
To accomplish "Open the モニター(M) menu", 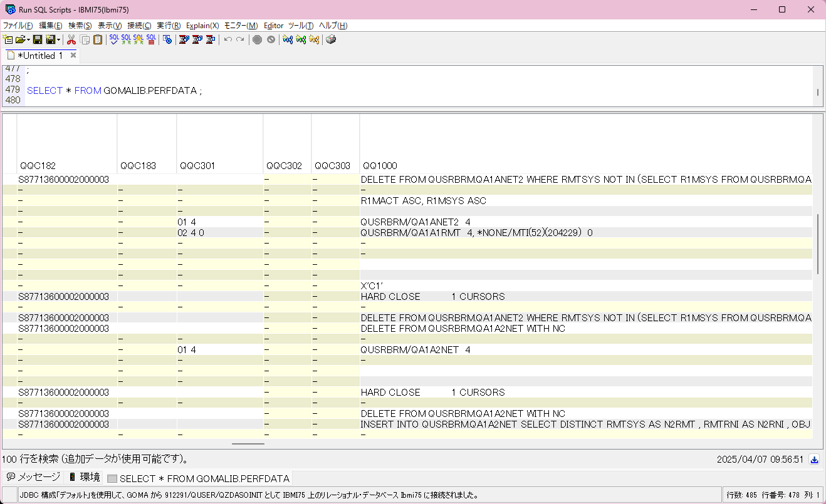I will coord(241,26).
